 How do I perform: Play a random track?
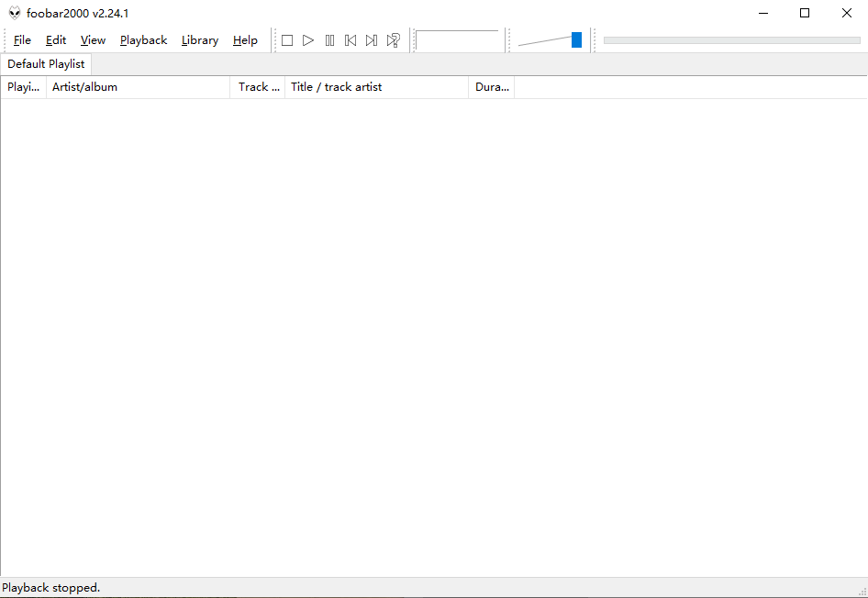(393, 40)
